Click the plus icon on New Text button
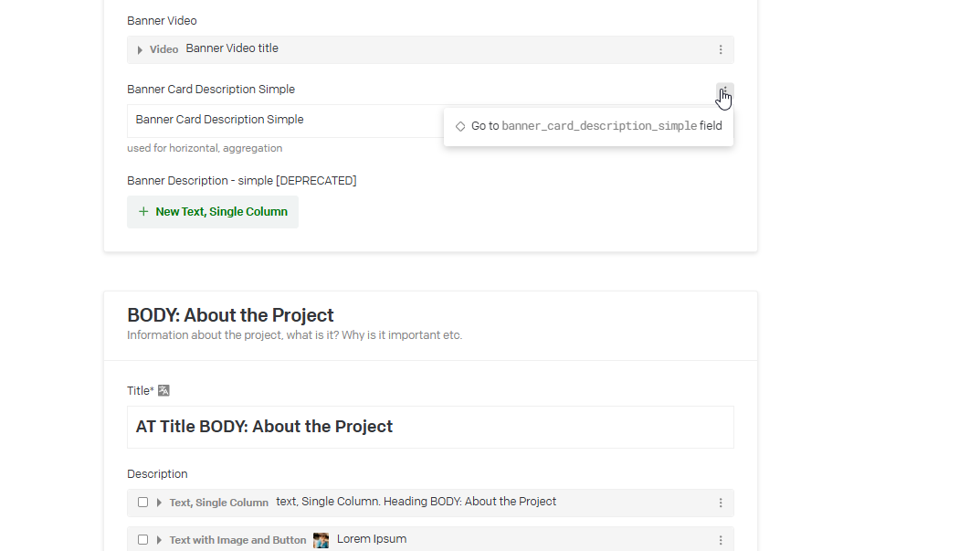 click(143, 212)
